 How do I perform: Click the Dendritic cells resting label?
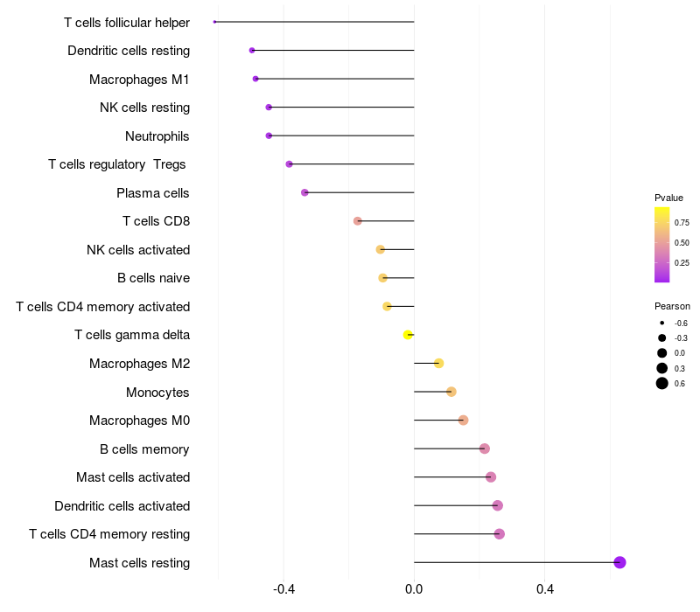(129, 51)
